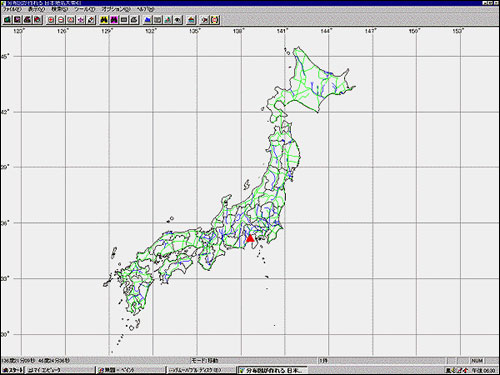
Task: Click the red plus zoom-in icon
Action: (x=51, y=20)
